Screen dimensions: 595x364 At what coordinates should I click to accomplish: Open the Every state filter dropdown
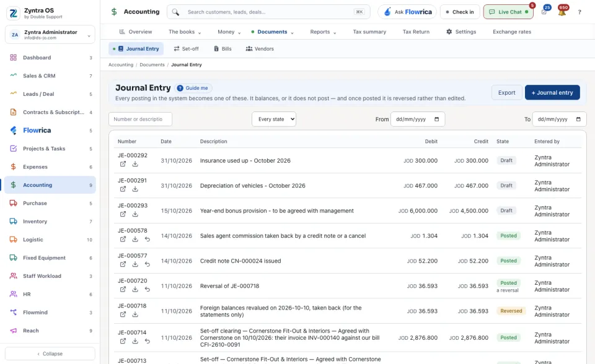click(274, 119)
